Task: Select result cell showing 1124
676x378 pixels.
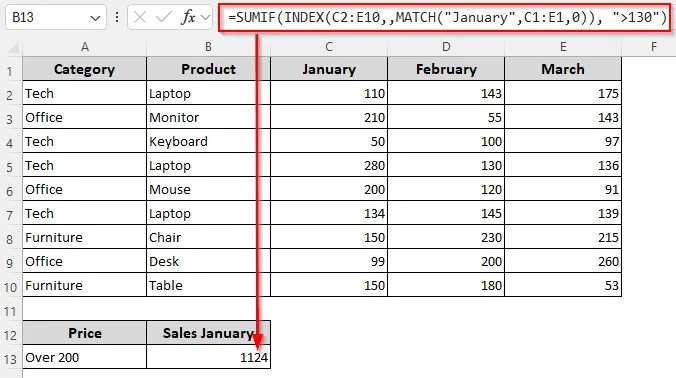Action: tap(208, 357)
